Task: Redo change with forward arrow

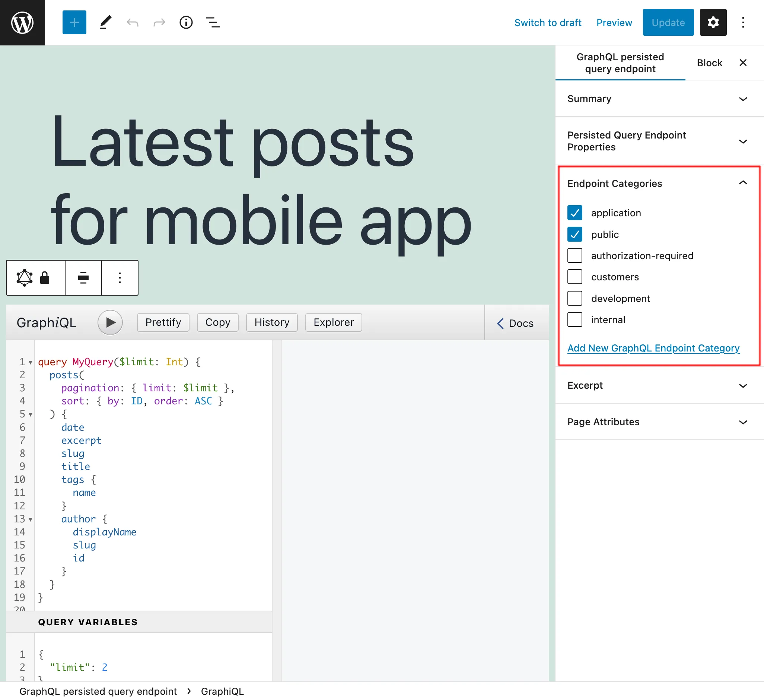Action: [159, 22]
